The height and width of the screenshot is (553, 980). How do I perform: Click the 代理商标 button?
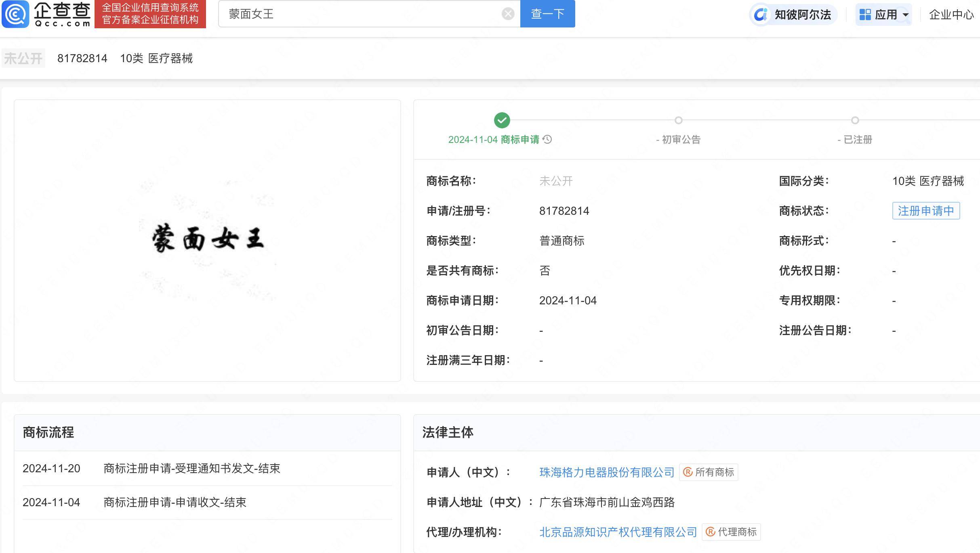(x=731, y=532)
